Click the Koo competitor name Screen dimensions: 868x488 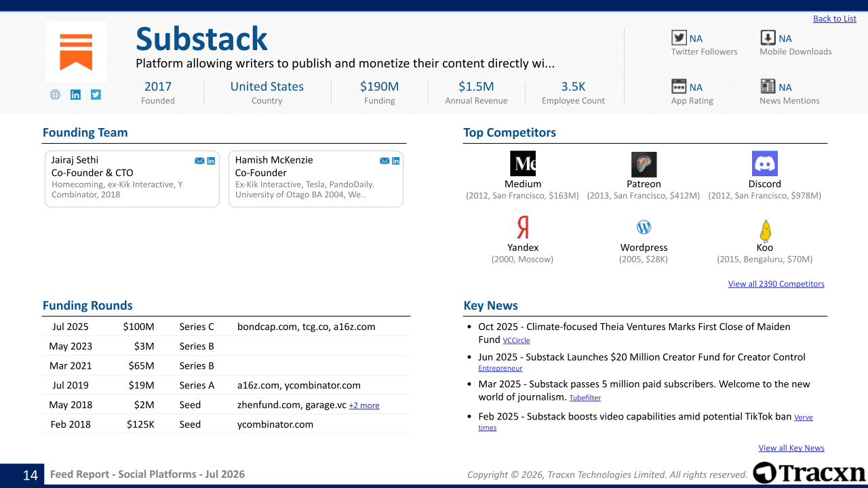click(765, 248)
